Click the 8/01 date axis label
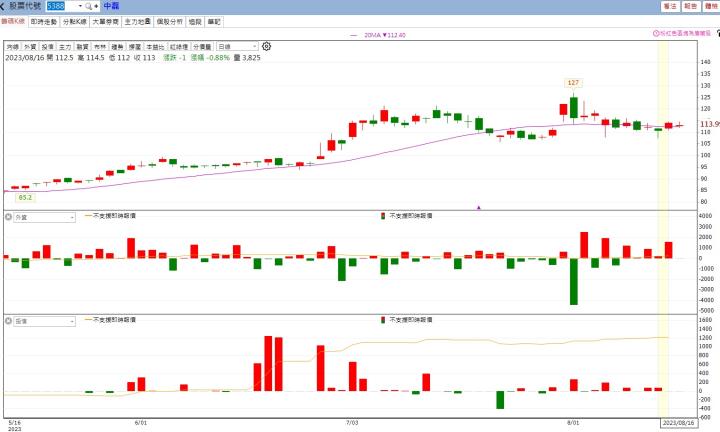 pos(573,422)
